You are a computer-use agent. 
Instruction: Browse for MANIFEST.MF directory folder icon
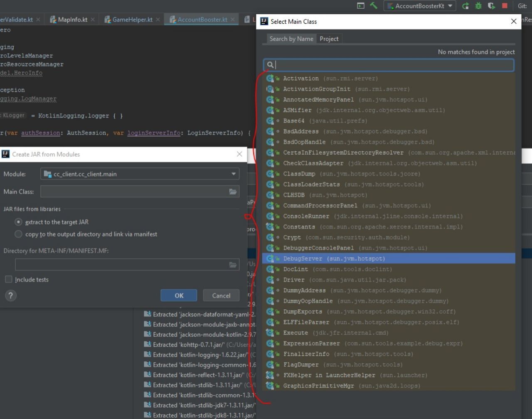(233, 265)
